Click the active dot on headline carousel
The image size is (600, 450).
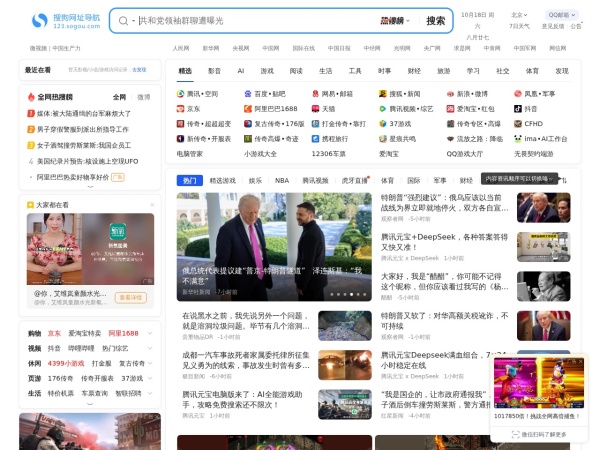(x=351, y=294)
